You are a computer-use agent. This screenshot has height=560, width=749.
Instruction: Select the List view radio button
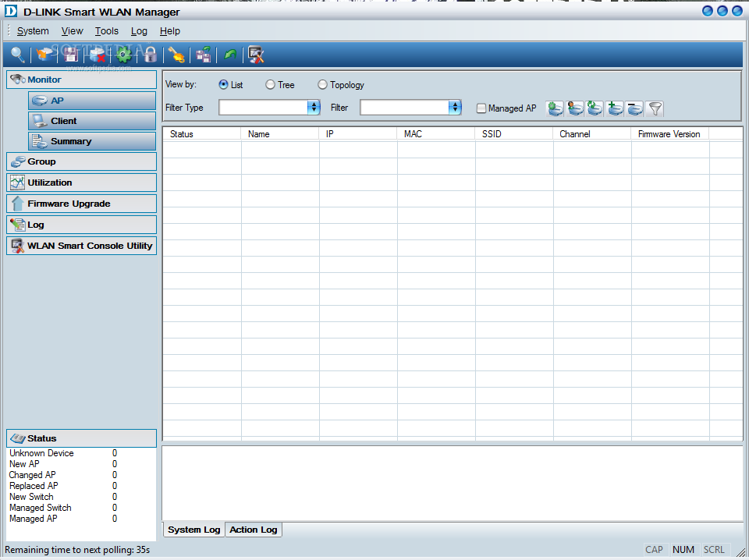223,84
